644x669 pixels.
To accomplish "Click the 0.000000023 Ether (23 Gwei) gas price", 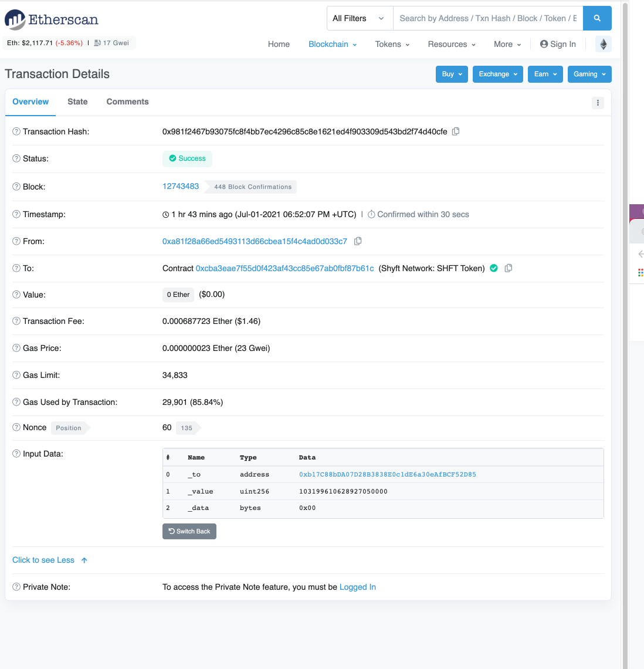I will 216,349.
